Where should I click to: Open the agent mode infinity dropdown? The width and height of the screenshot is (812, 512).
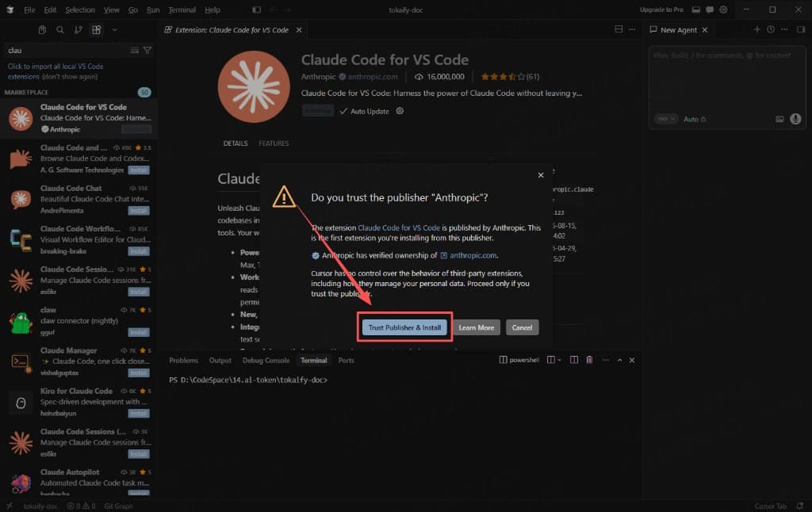[x=666, y=119]
